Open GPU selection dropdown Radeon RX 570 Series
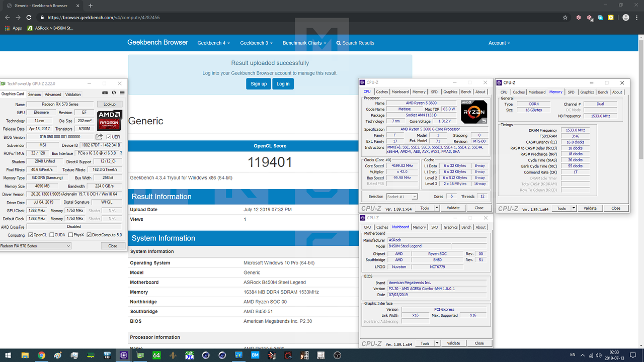This screenshot has width=644, height=362. pos(36,246)
